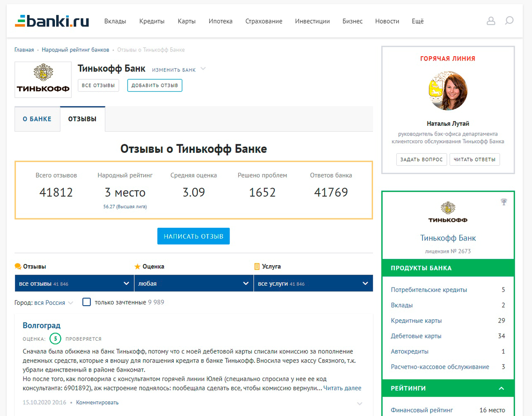The width and height of the screenshot is (532, 416).
Task: Click the list icon next to Услуга
Action: coord(257,266)
